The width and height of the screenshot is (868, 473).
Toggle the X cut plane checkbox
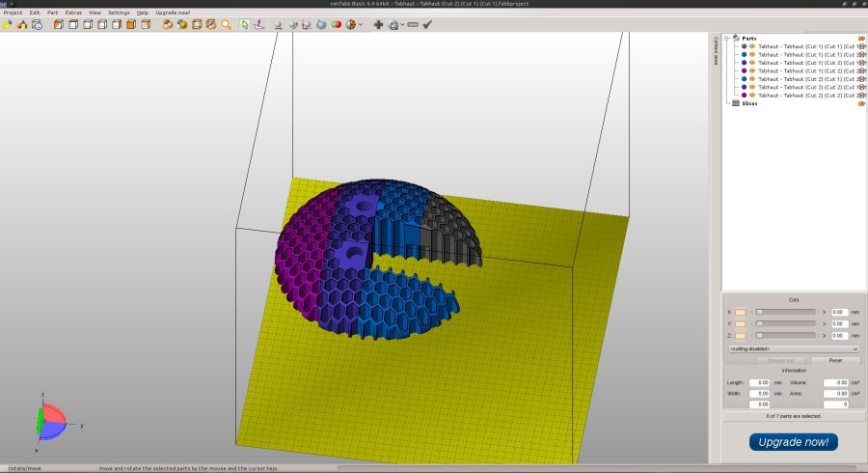pyautogui.click(x=741, y=312)
